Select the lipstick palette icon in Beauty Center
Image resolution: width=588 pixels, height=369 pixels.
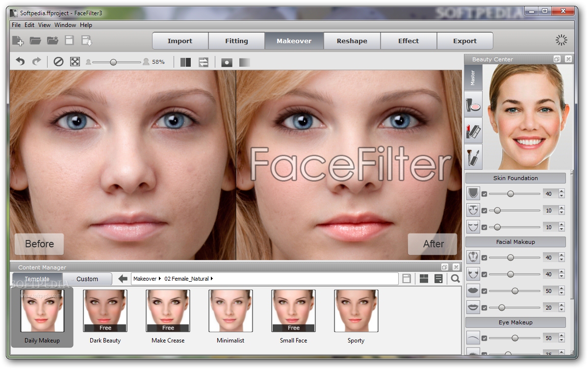click(473, 131)
